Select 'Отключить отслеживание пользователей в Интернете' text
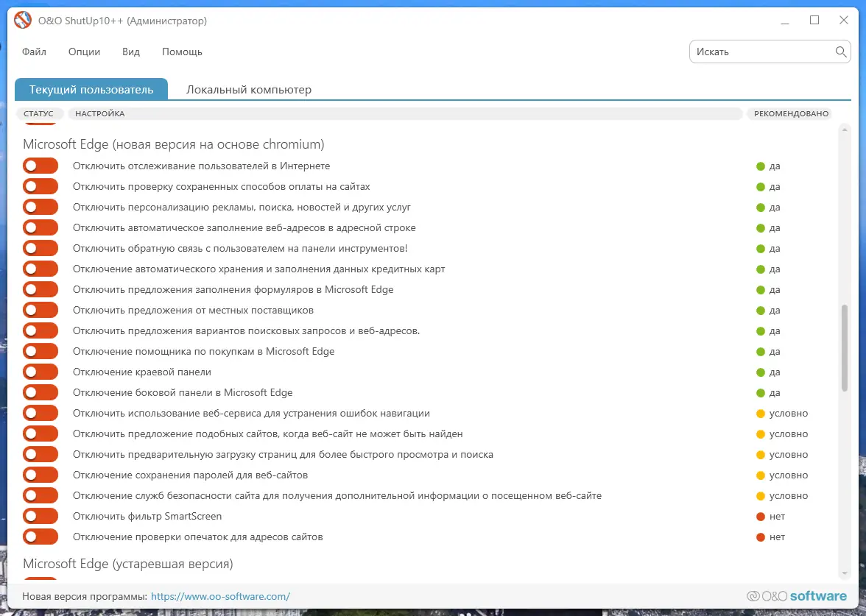 [201, 166]
